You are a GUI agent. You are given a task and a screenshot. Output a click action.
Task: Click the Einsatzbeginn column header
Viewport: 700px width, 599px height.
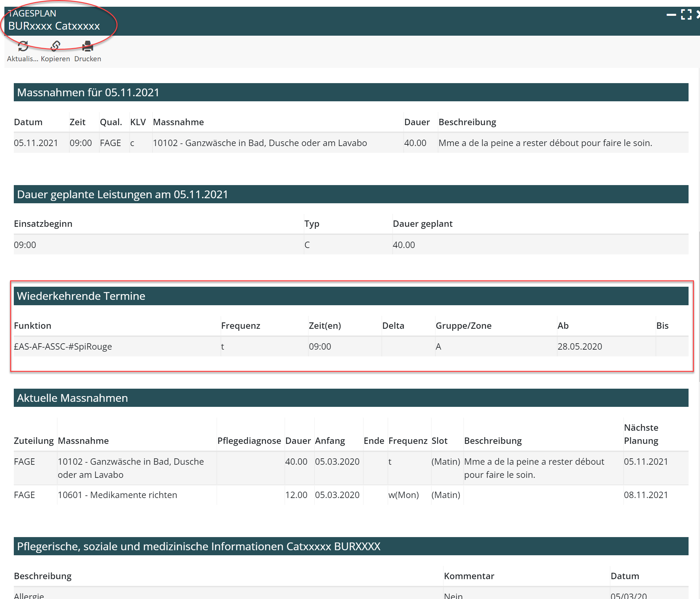pyautogui.click(x=43, y=223)
